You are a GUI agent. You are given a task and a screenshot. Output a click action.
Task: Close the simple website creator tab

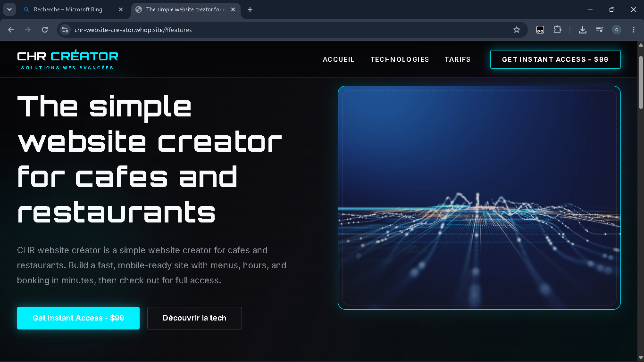[x=233, y=9]
